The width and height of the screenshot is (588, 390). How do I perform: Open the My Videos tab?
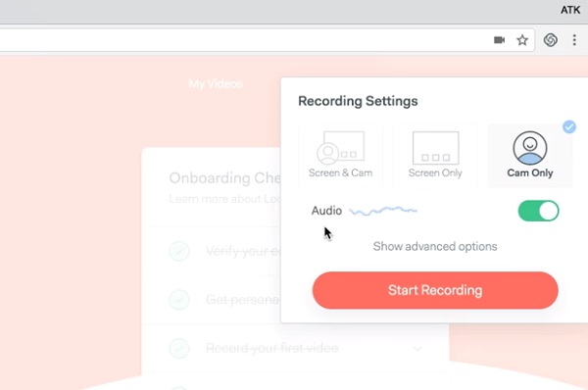pos(216,84)
